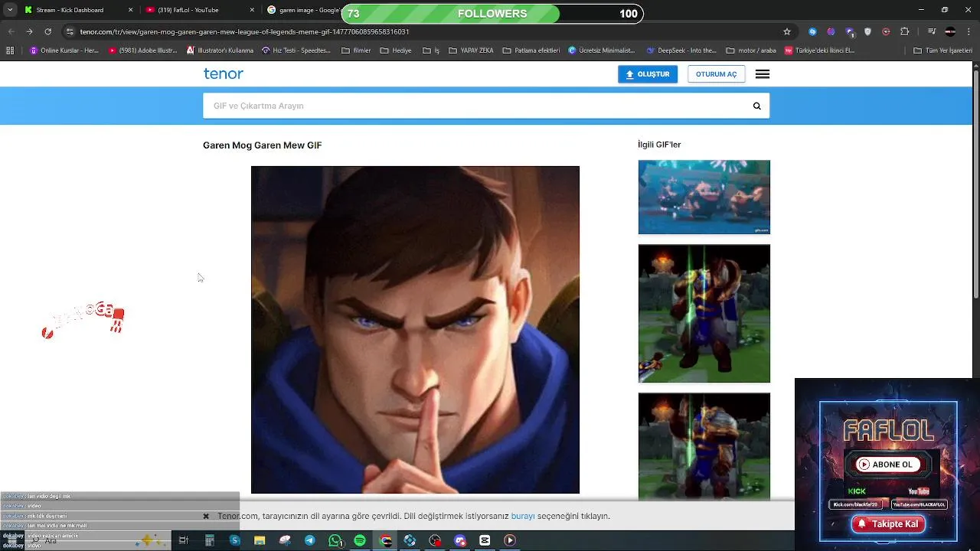Close the FafLol YouTube tab
Screen dimensions: 980x551
tap(252, 10)
